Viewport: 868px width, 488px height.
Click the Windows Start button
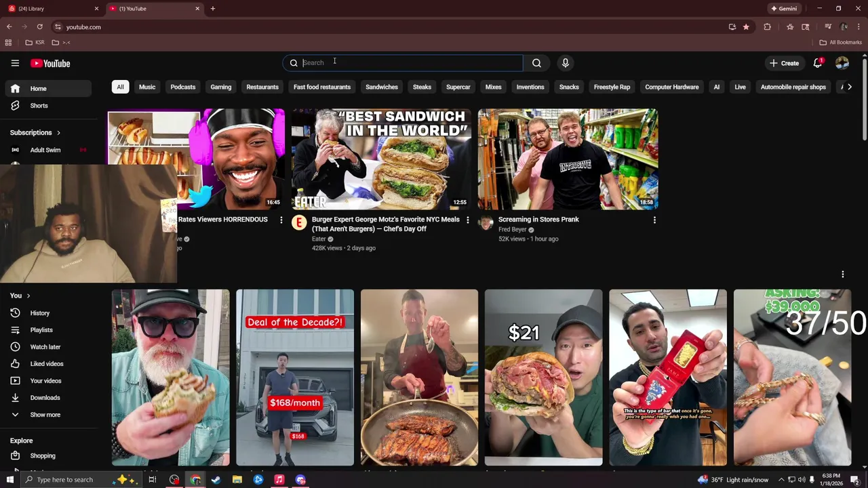tap(9, 480)
